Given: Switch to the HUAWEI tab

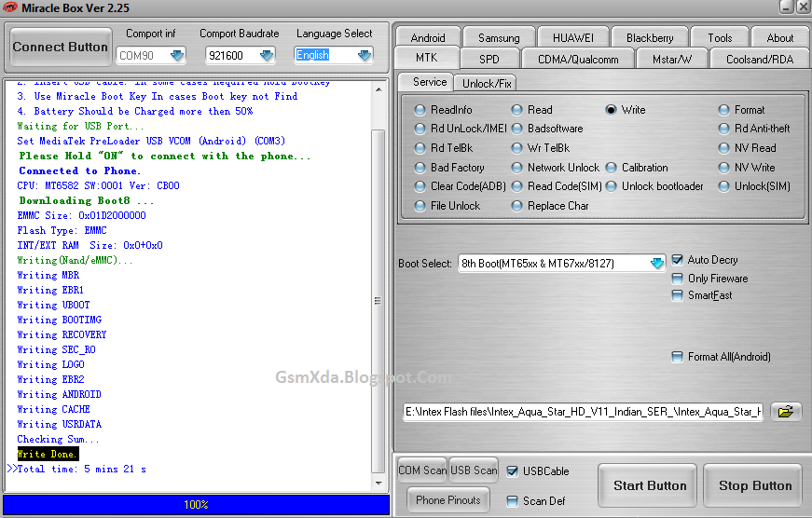Looking at the screenshot, I should coord(572,38).
